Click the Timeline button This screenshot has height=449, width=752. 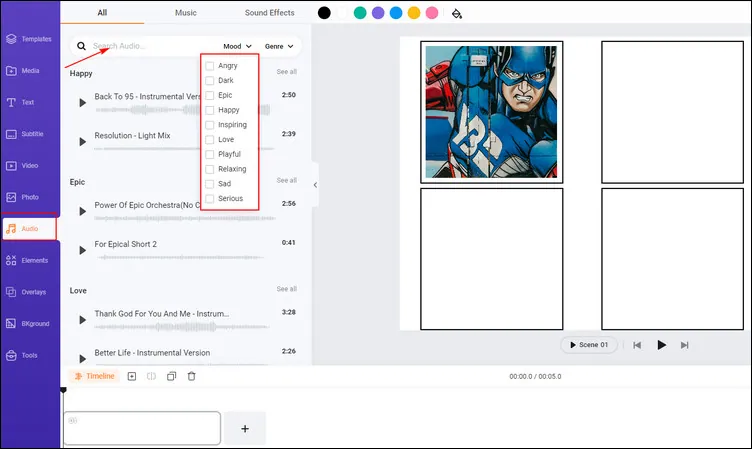pos(94,376)
